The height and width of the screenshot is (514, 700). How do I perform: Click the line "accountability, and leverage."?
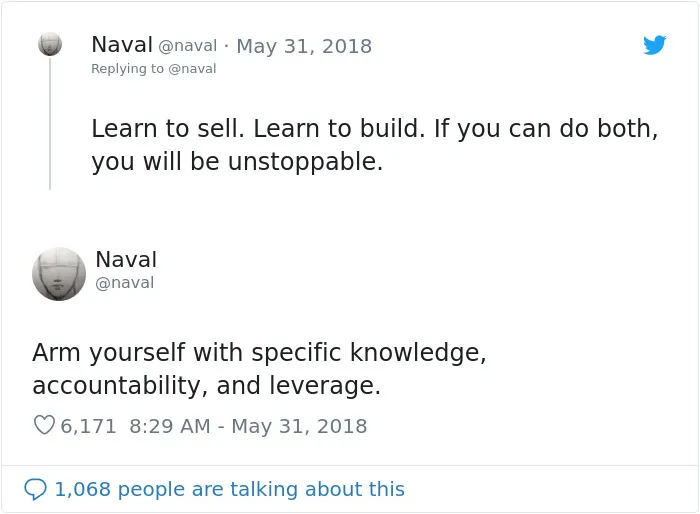click(206, 385)
